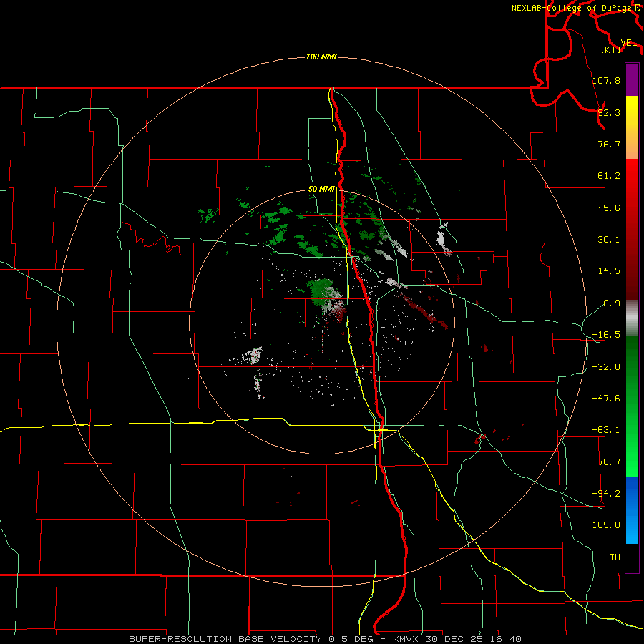Click the gray segment of the color bar
Screen dimensions: 644x644
[632, 318]
